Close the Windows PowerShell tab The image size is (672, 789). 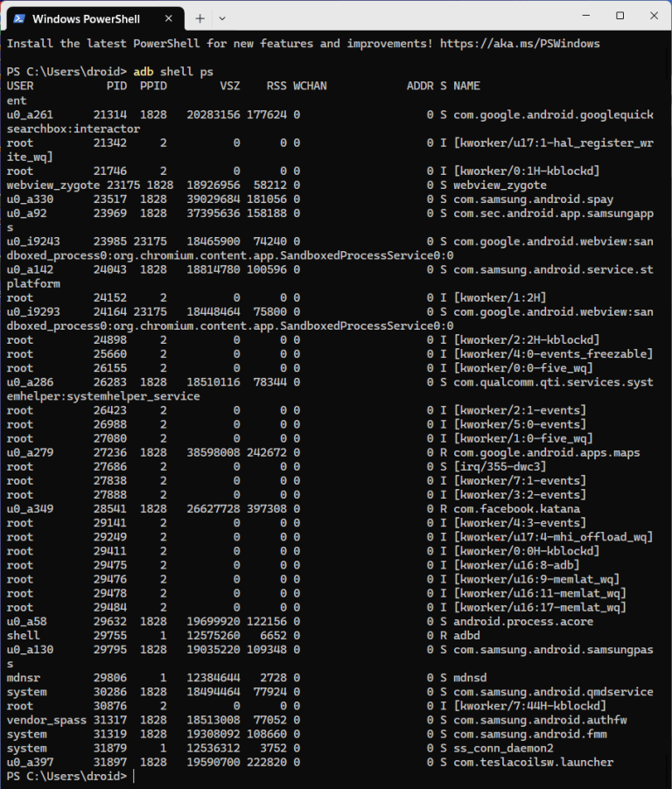pyautogui.click(x=169, y=17)
